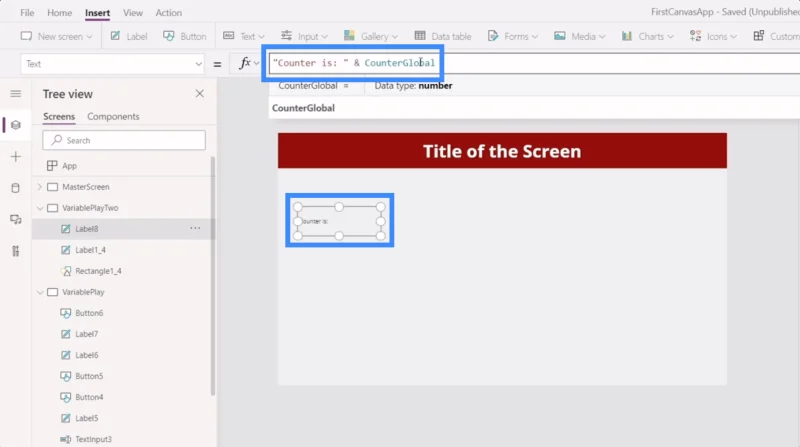Open the View tab
800x447 pixels.
coord(133,13)
